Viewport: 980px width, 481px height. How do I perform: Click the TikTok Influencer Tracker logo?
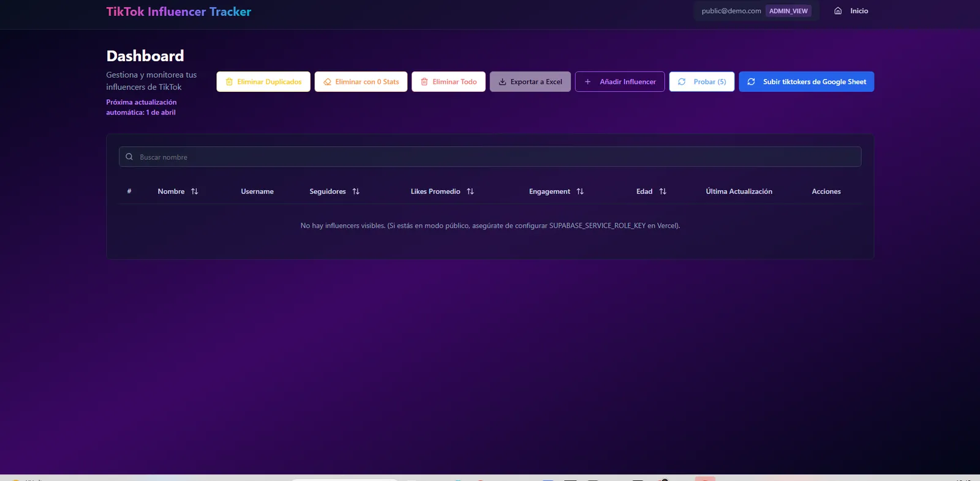[x=178, y=12]
